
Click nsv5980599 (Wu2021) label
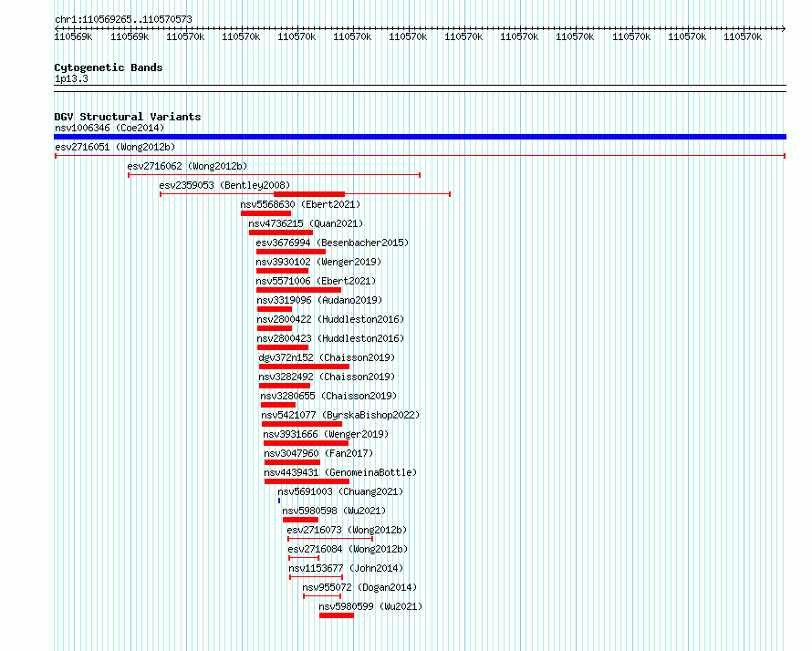[x=370, y=606]
